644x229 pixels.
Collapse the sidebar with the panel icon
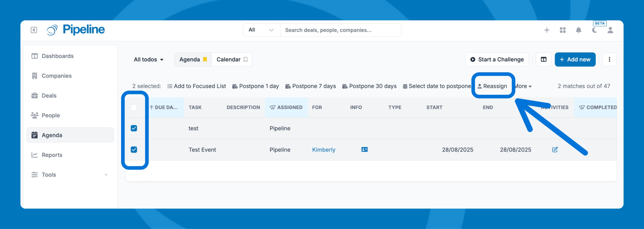pyautogui.click(x=34, y=30)
